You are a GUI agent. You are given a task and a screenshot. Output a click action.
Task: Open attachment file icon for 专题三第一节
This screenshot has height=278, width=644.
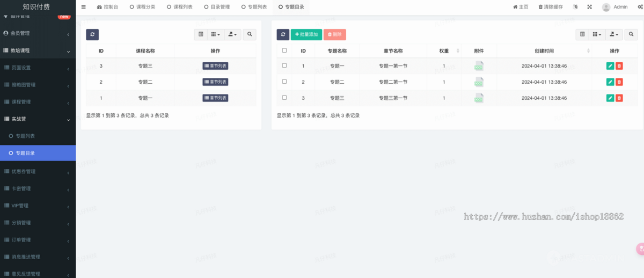[x=479, y=98]
